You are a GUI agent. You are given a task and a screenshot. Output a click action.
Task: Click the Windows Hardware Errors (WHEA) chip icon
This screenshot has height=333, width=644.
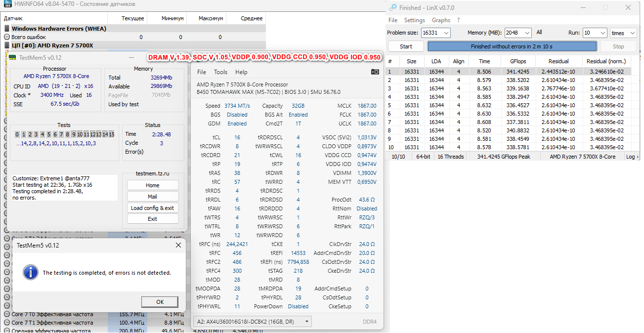(x=7, y=29)
